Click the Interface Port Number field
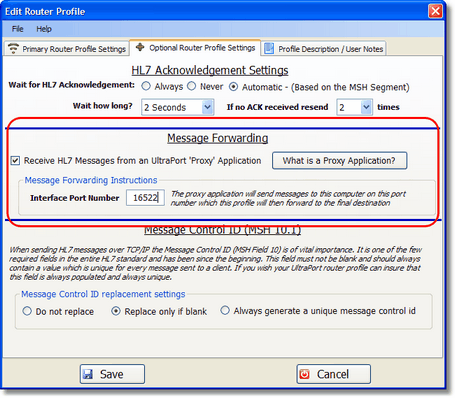The width and height of the screenshot is (455, 398). (145, 198)
